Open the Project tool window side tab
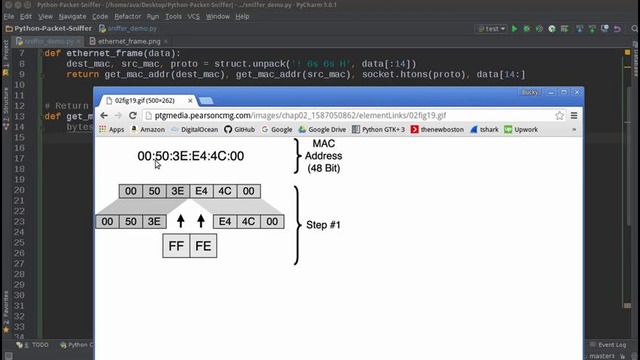This screenshot has width=640, height=360. tap(6, 58)
